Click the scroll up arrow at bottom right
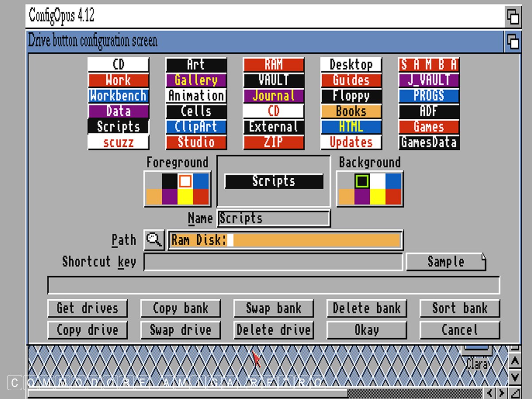The width and height of the screenshot is (532, 399). pos(514,362)
